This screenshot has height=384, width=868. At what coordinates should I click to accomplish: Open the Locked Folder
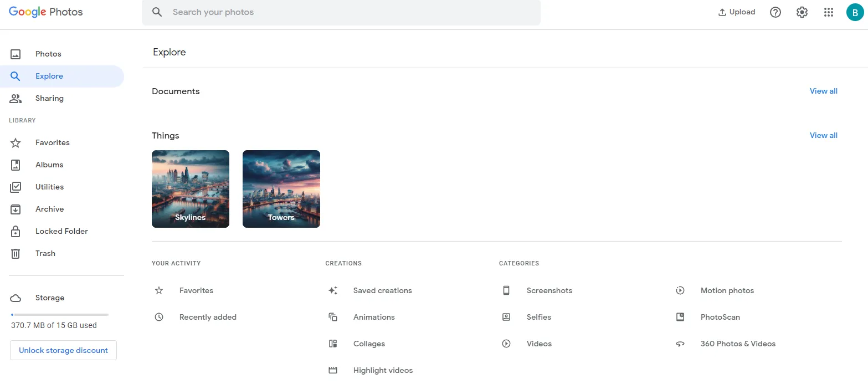[x=61, y=231]
